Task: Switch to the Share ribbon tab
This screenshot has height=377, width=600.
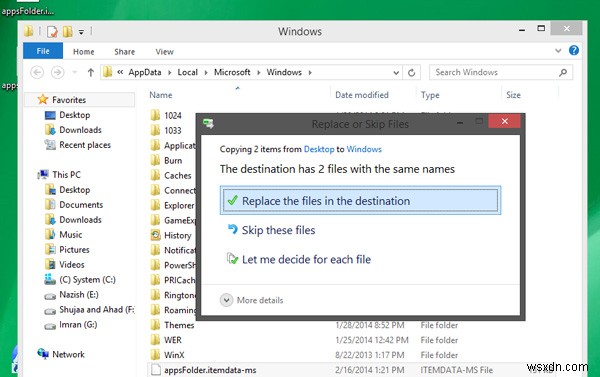Action: [124, 52]
